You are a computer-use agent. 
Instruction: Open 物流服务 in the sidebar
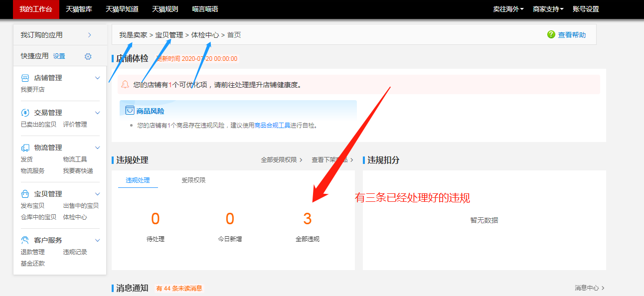(x=32, y=171)
